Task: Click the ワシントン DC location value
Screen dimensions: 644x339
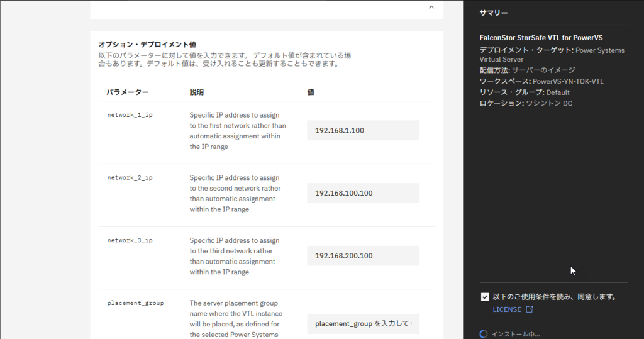Action: 549,103
